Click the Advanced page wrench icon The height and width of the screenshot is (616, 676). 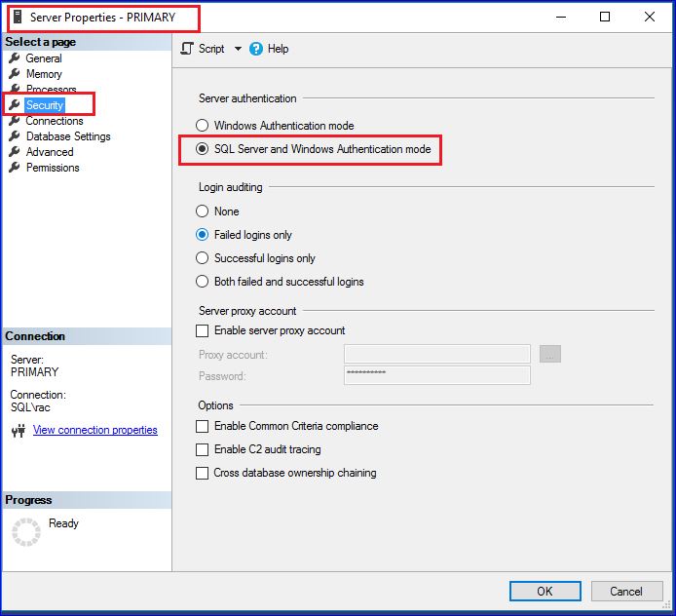click(x=15, y=152)
